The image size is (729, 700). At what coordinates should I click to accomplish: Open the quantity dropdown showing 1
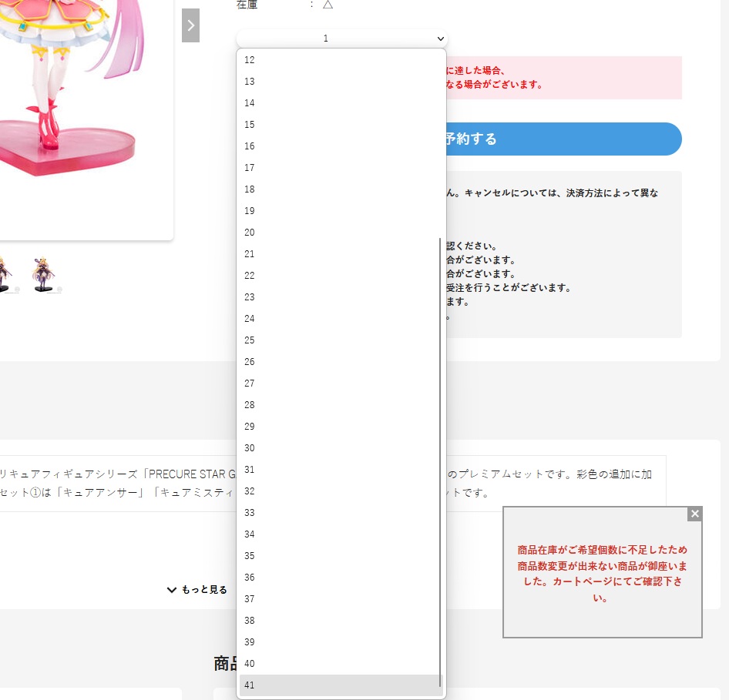click(x=341, y=38)
